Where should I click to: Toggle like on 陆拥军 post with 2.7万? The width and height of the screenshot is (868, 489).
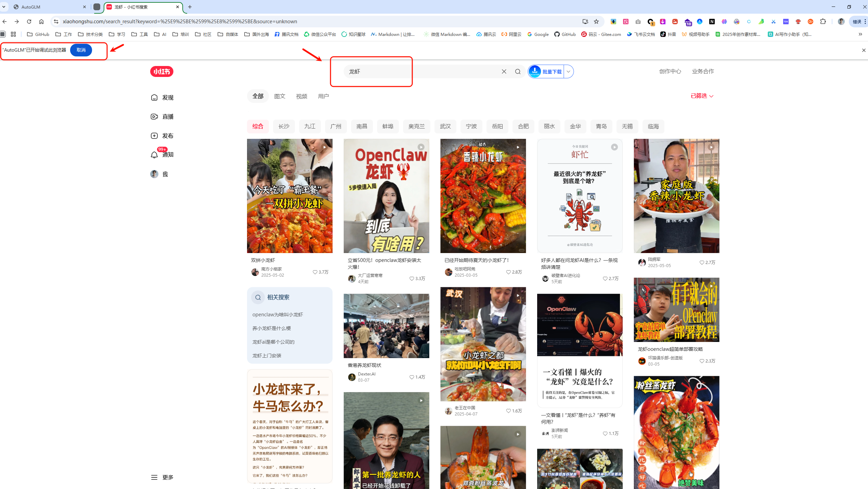pos(702,263)
